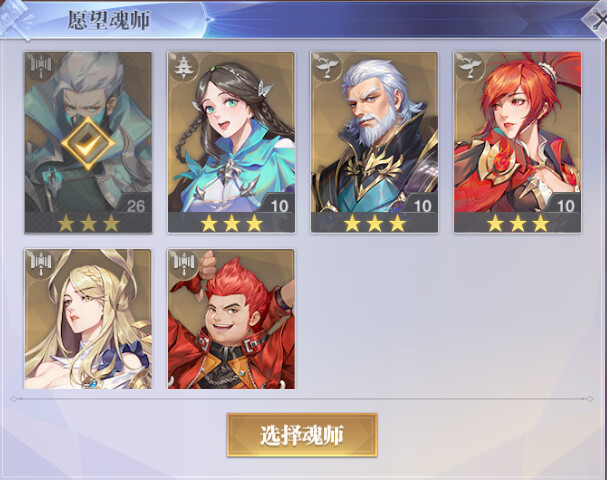Click pagoda class icon on teal-cape girl card
The width and height of the screenshot is (607, 480).
coord(183,66)
